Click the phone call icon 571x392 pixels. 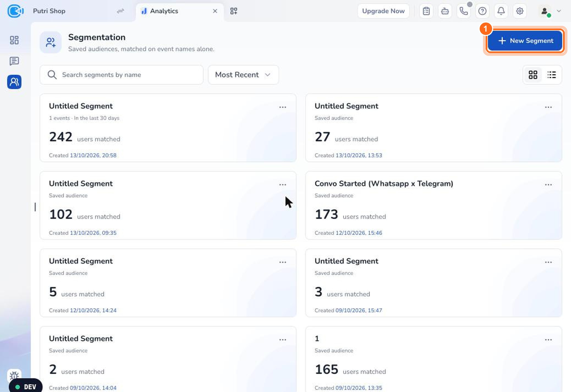click(x=464, y=11)
